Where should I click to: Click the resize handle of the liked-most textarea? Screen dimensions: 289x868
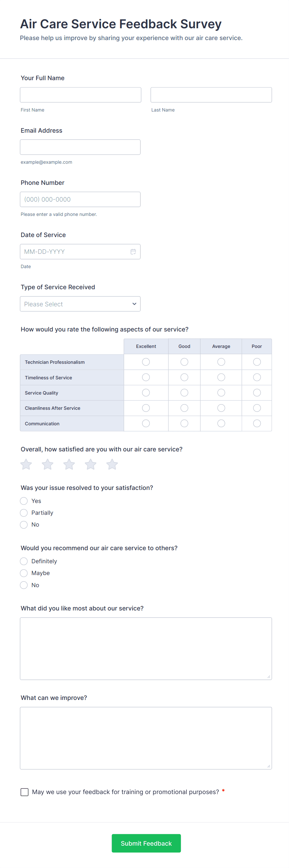[x=268, y=677]
